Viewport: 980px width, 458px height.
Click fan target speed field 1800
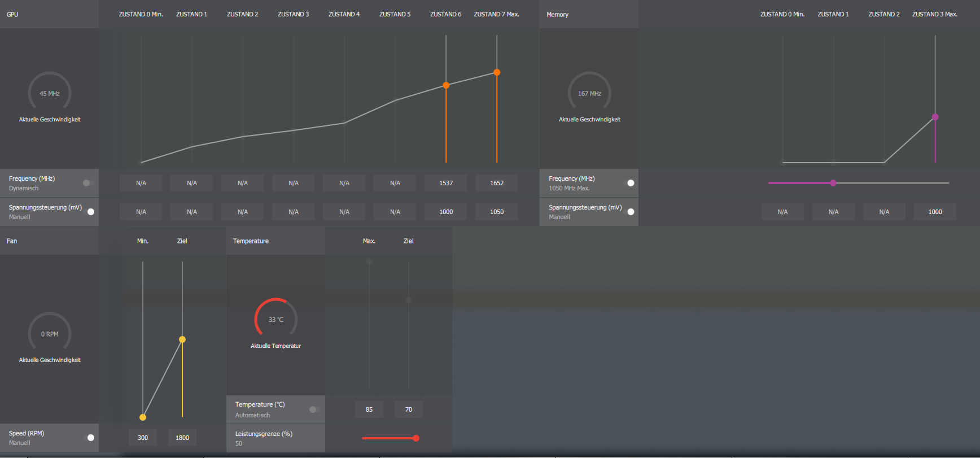(182, 438)
